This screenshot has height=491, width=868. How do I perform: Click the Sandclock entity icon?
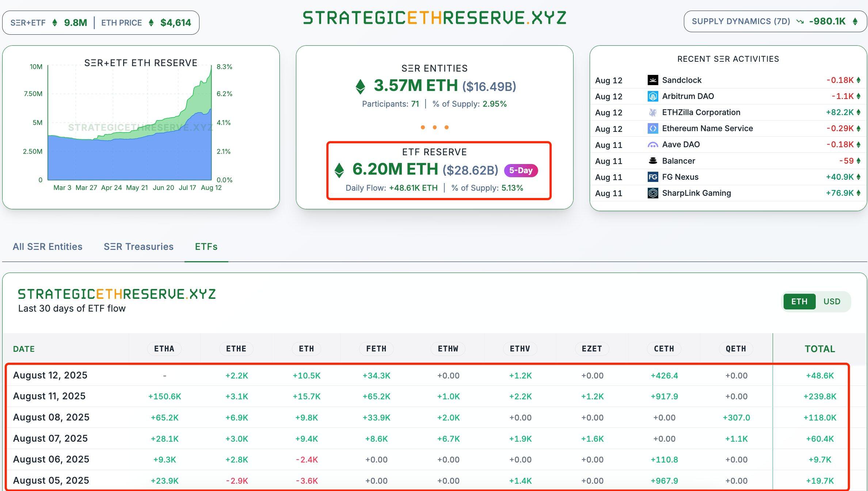pos(652,80)
